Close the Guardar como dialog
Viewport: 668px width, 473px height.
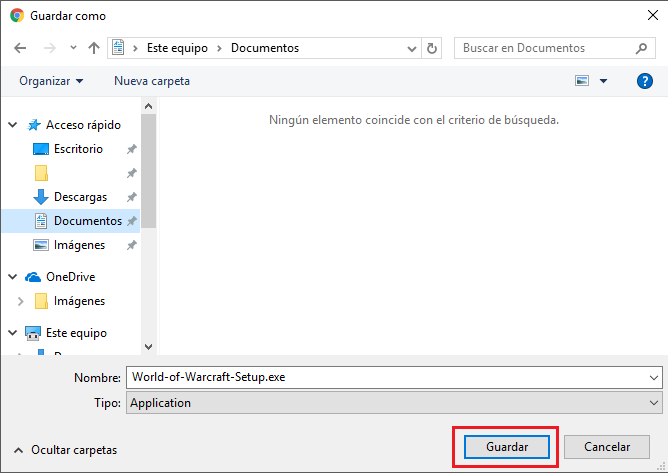tap(652, 15)
